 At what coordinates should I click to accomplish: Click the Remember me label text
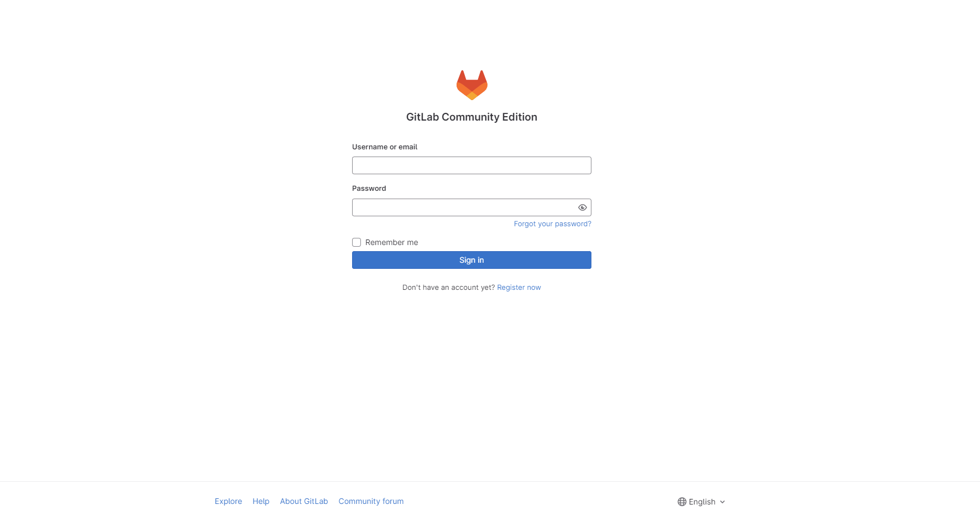pos(391,242)
